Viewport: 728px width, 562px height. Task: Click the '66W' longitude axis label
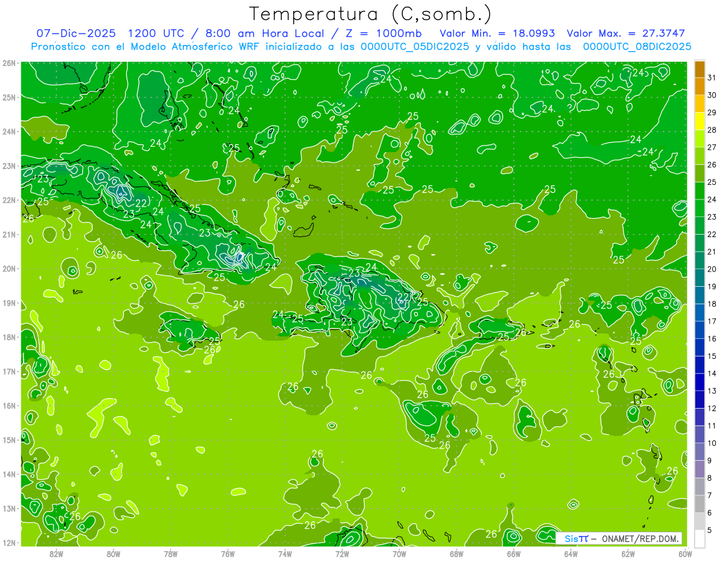[513, 554]
